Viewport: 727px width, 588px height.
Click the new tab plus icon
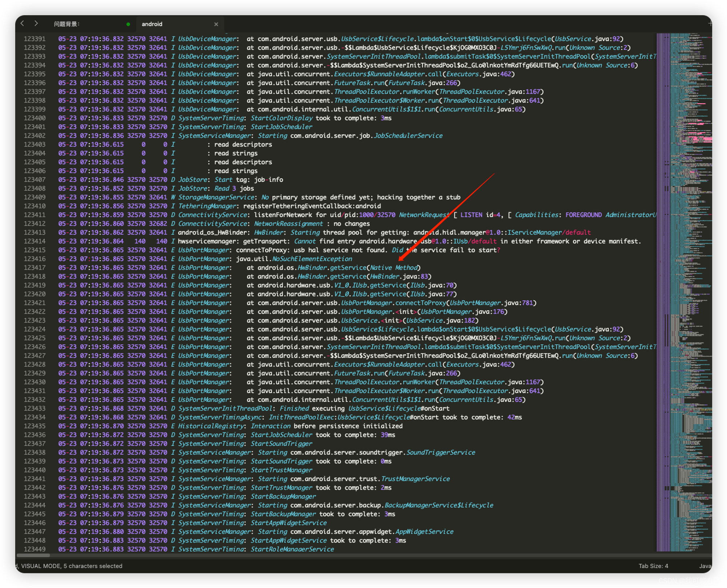tap(710, 24)
